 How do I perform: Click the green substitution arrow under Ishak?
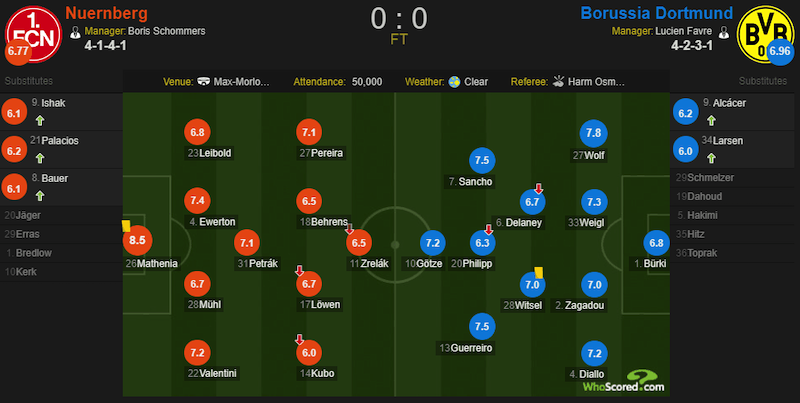pos(40,121)
